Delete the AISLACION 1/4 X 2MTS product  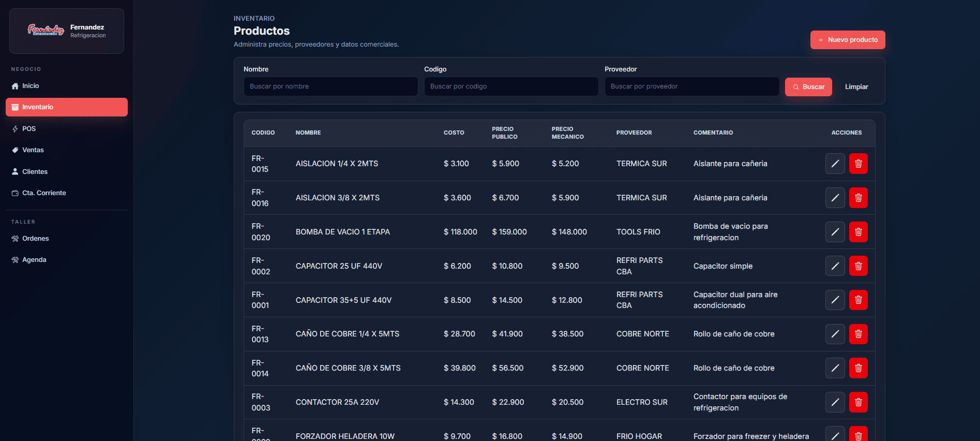(x=858, y=164)
